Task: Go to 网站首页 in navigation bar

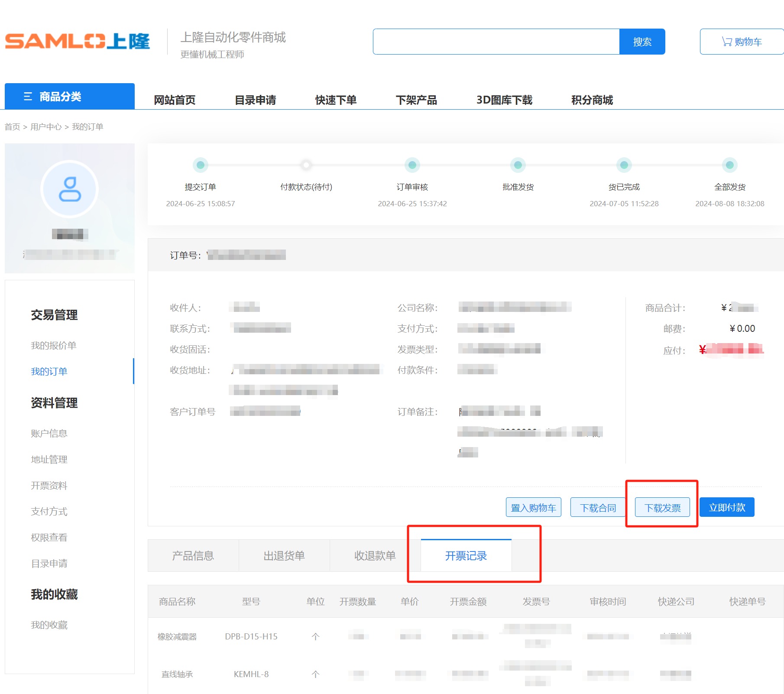Action: pos(175,100)
